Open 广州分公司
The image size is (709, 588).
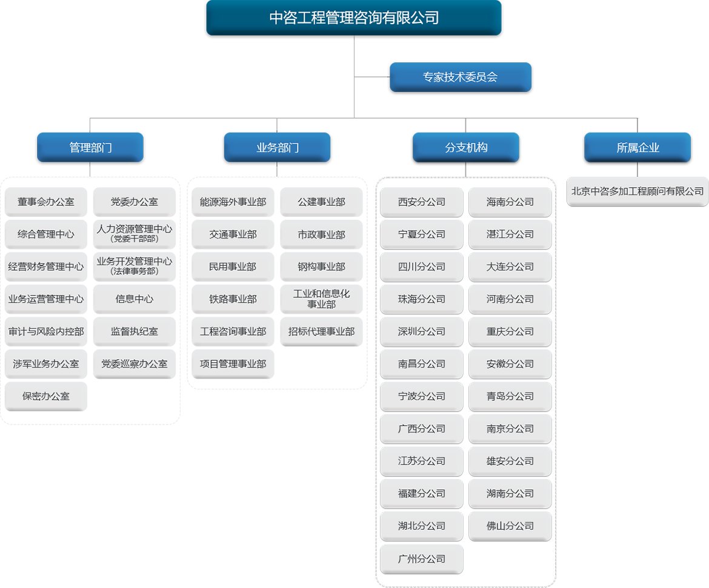[422, 559]
